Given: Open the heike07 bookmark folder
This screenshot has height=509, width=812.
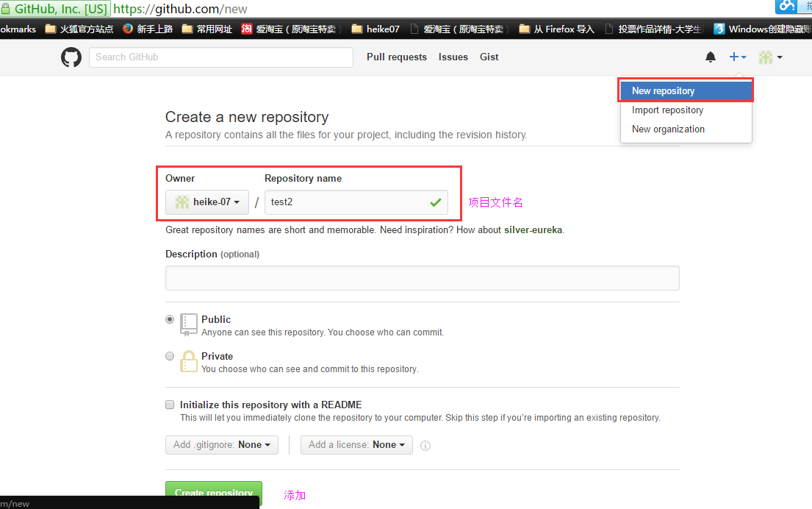Looking at the screenshot, I should click(x=376, y=29).
